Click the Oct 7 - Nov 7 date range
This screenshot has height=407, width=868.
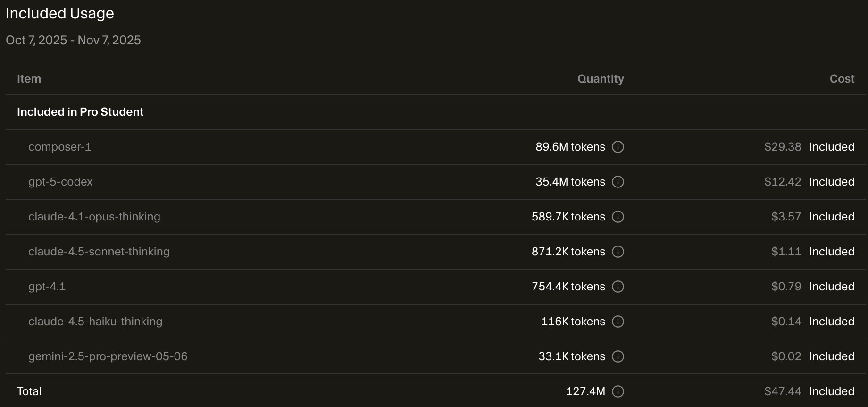pyautogui.click(x=73, y=40)
